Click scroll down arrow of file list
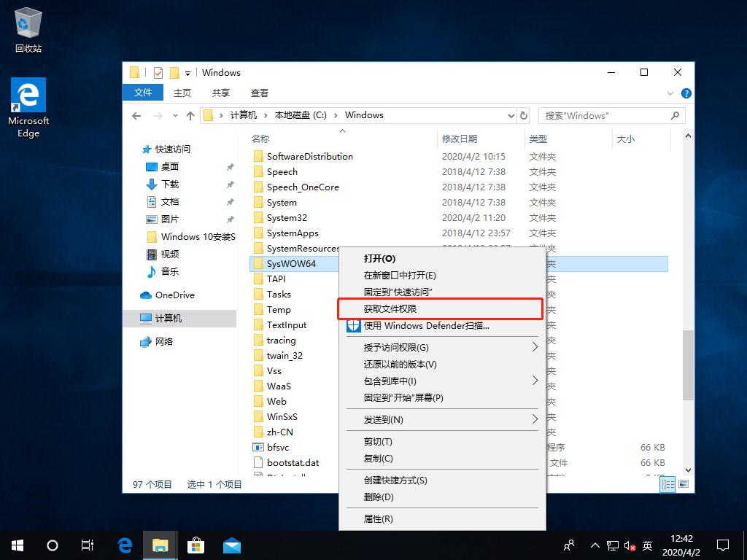The width and height of the screenshot is (747, 560). click(688, 470)
